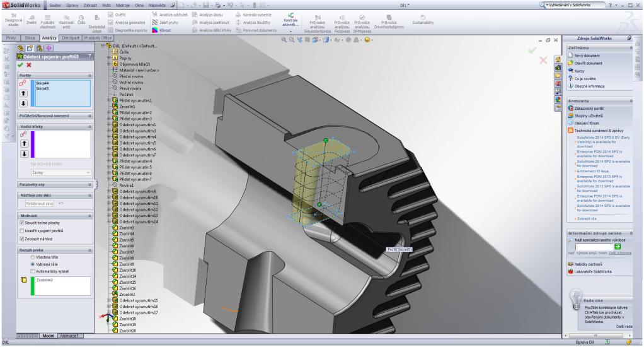
Task: Move guide curve down in Vodicí křivky
Action: coord(24,154)
